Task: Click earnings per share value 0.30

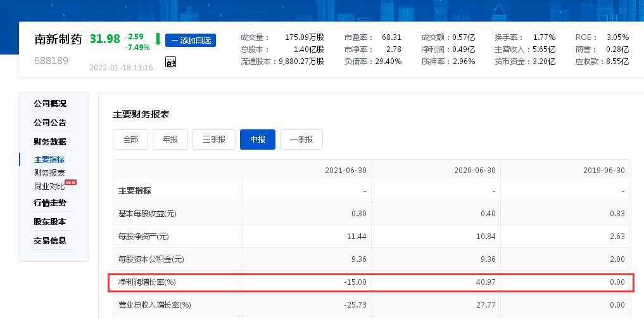Action: tap(359, 214)
